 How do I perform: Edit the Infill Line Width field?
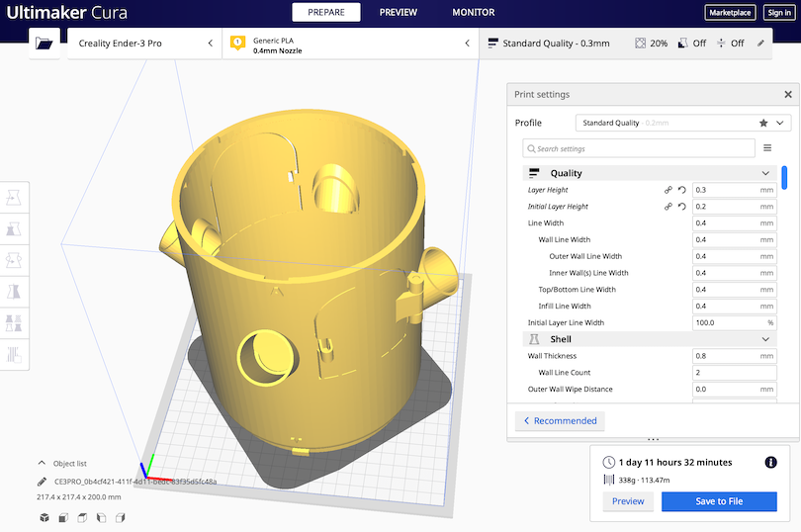click(x=734, y=307)
